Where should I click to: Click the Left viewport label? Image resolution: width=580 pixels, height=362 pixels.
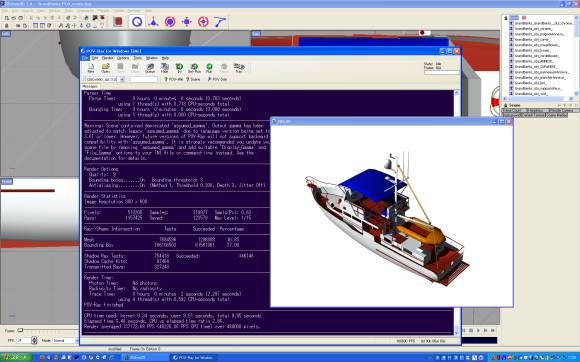point(6,34)
